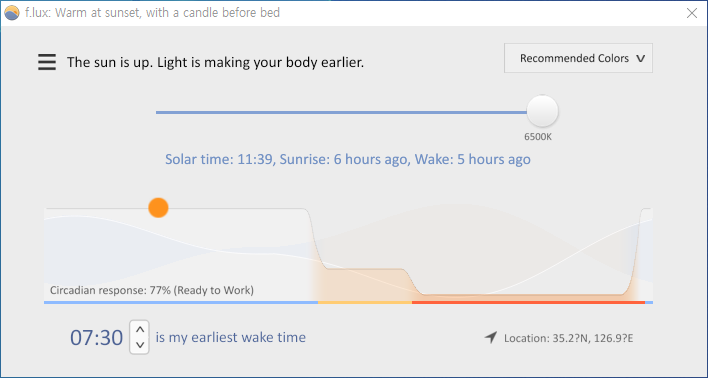
Task: Click the red bedtime segment of timeline bar
Action: click(528, 302)
